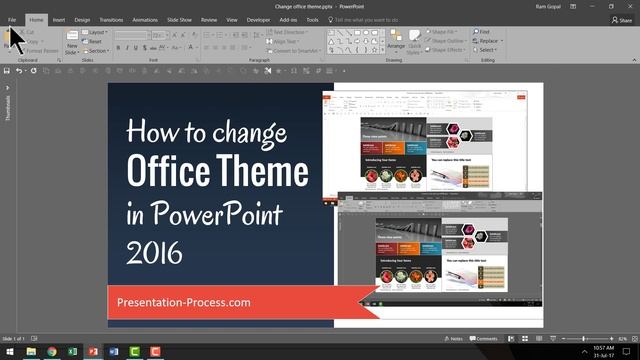Open the Replace dropdown arrow
Screen dimensions: 640x360
click(502, 41)
